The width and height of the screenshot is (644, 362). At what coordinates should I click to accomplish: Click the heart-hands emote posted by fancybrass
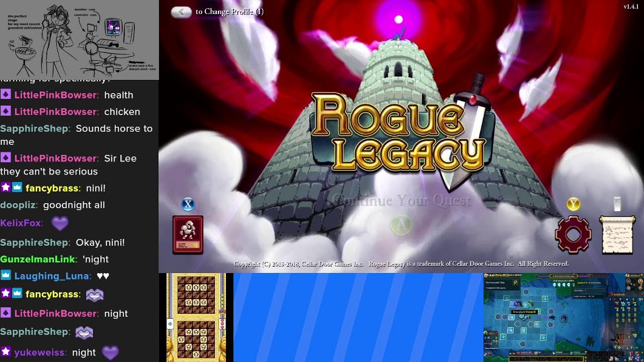pos(95,295)
